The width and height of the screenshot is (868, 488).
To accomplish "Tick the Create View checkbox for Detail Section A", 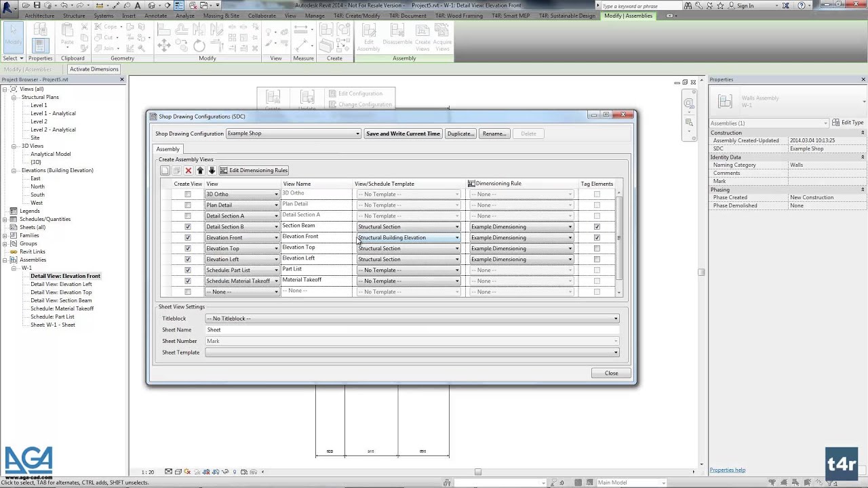I will [x=188, y=216].
